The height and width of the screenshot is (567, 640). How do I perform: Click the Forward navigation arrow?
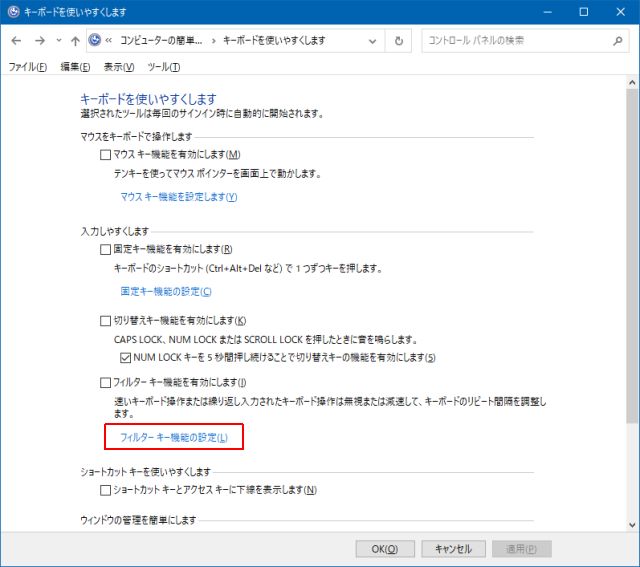(39, 41)
